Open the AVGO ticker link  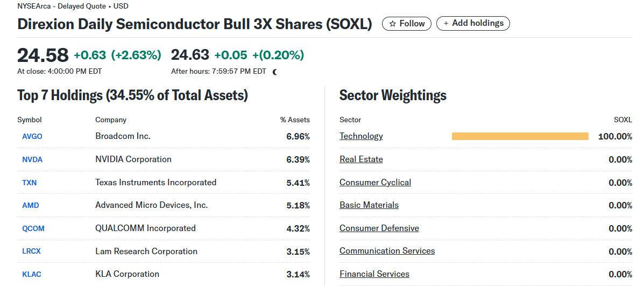[x=32, y=137]
